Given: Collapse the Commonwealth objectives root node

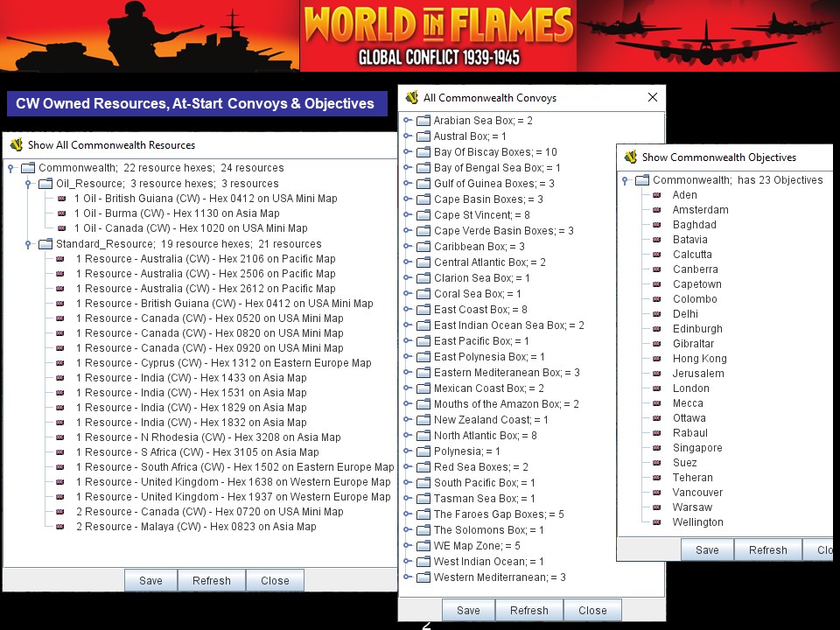Looking at the screenshot, I should tap(625, 180).
